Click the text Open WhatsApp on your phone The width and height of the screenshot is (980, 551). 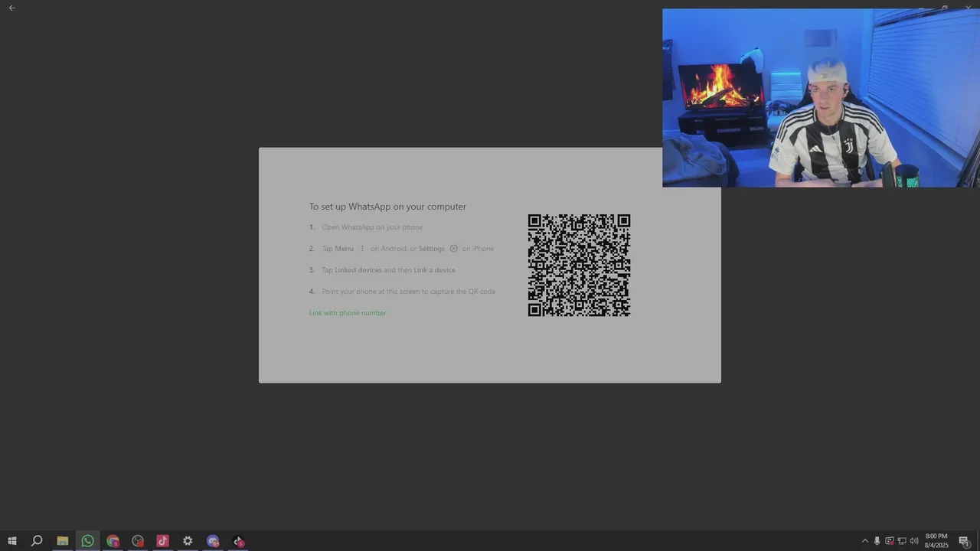point(372,227)
